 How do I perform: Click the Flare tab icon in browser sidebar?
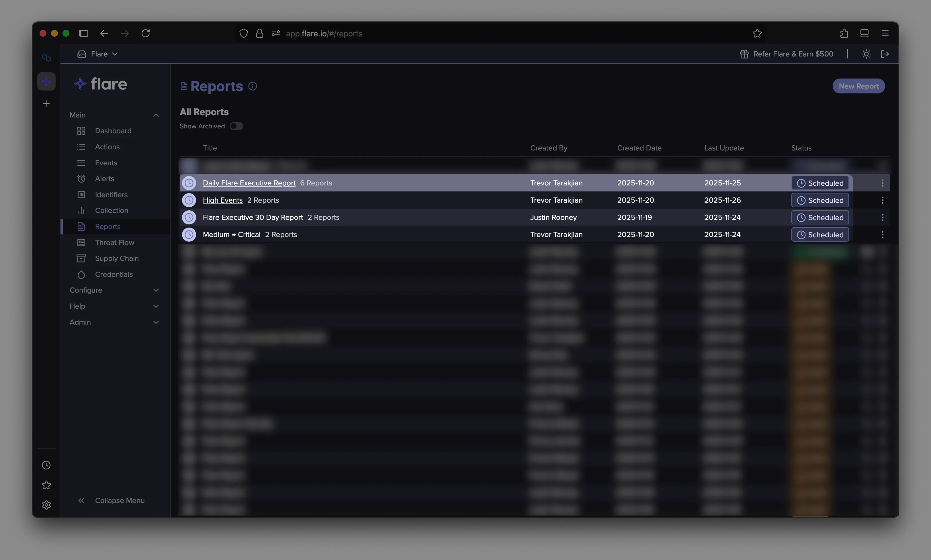pos(46,81)
